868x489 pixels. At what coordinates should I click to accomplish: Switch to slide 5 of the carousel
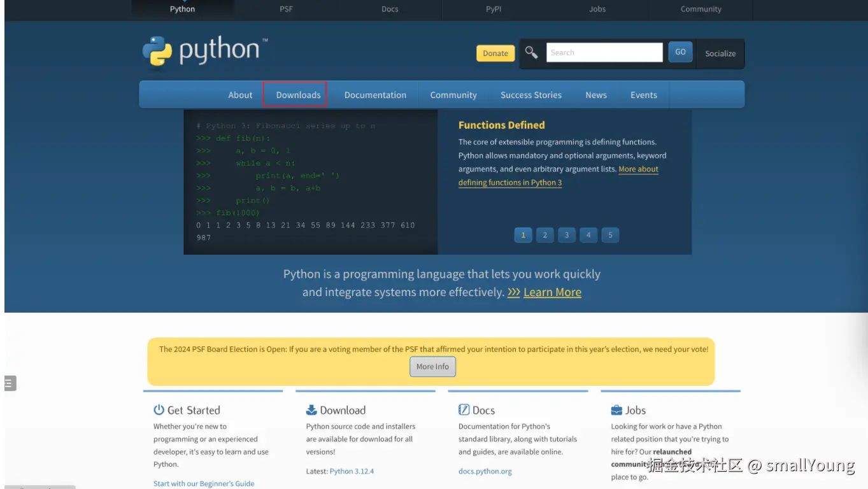pos(609,235)
